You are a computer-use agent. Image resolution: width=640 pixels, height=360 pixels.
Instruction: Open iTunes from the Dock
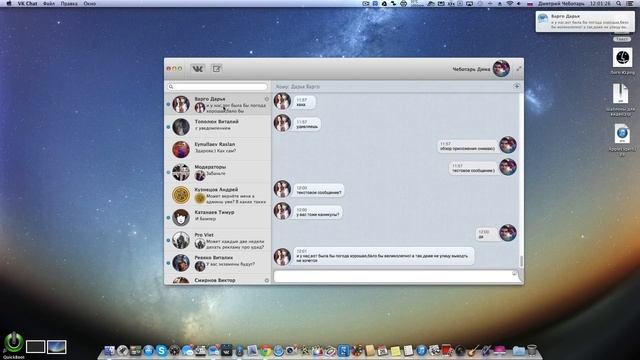point(422,350)
